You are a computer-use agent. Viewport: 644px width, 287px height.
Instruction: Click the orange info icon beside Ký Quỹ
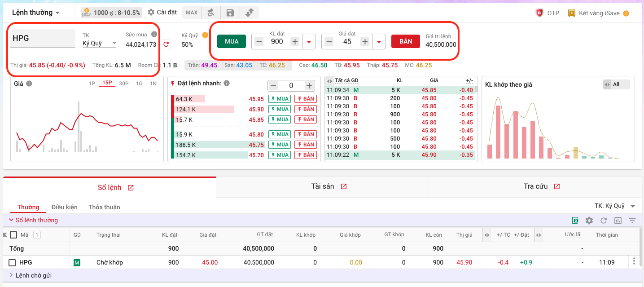(x=205, y=35)
